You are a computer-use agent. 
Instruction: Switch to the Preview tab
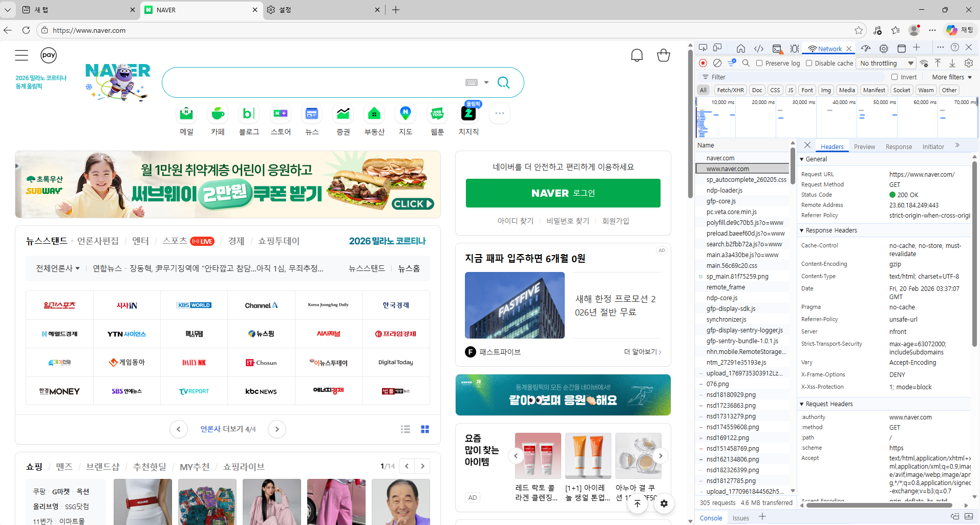coord(864,147)
